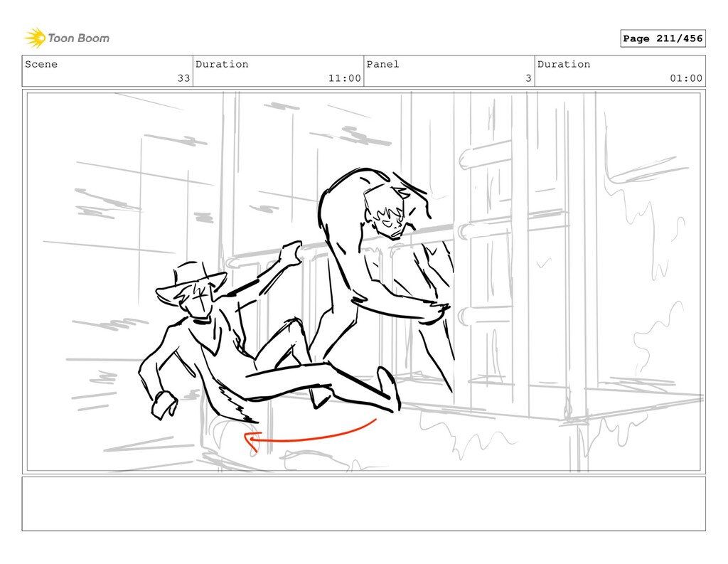
Task: Select the Scene label text
Action: 41,64
